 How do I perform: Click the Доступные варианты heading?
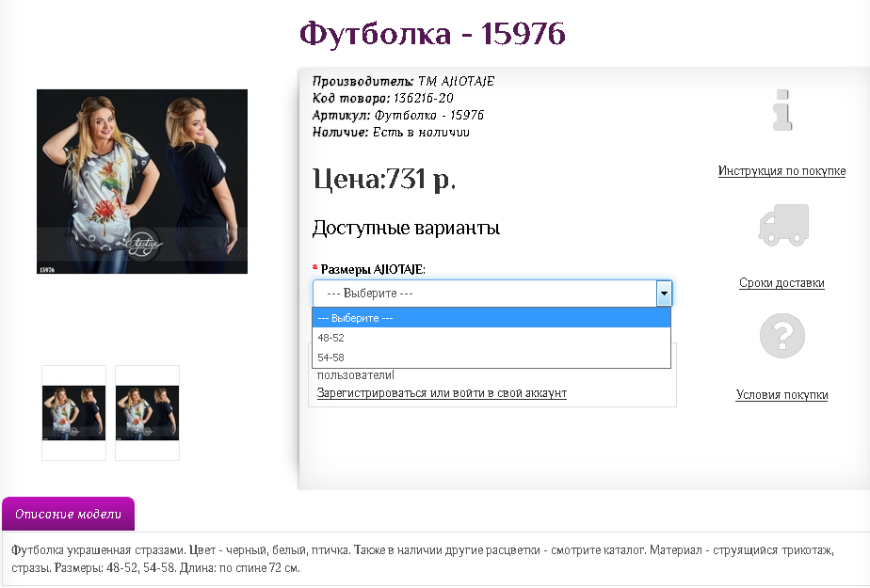(406, 228)
